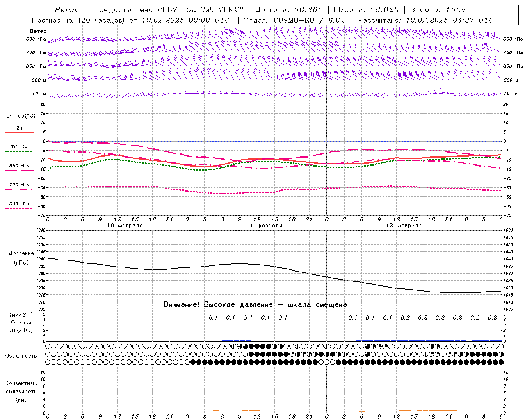The height and width of the screenshot is (420, 525).
Task: Click the model name "COSMO-RU / 6.6км"
Action: (310, 20)
